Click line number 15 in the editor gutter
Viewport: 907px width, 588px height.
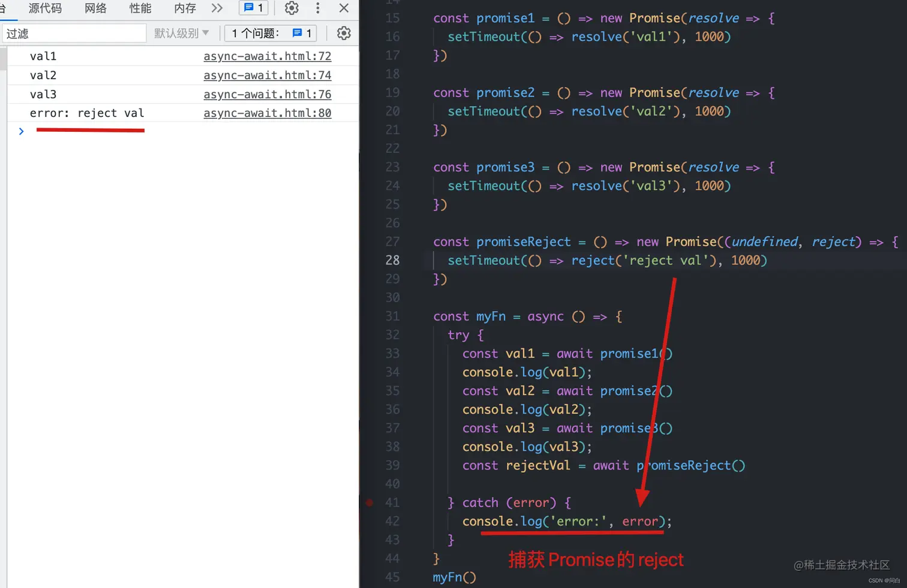click(392, 19)
